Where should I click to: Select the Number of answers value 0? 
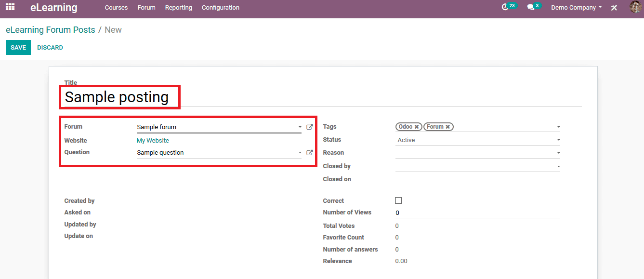tap(397, 250)
